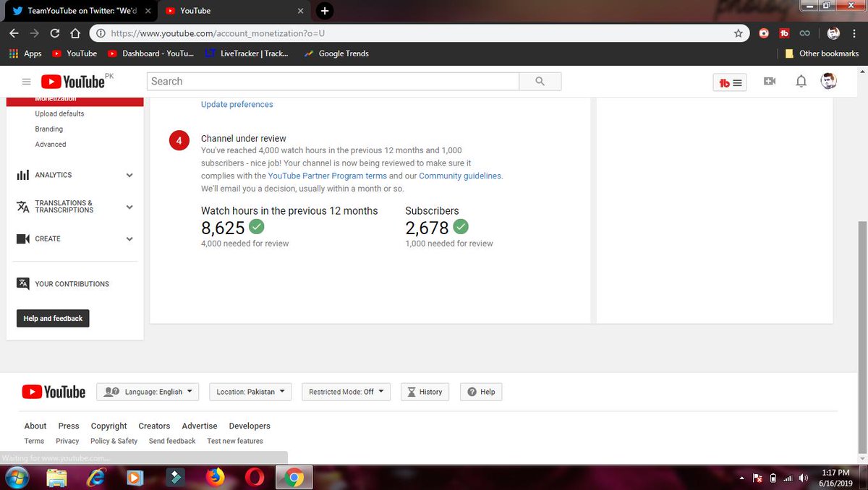Open Copyright footer link
The image size is (868, 490).
pos(109,426)
